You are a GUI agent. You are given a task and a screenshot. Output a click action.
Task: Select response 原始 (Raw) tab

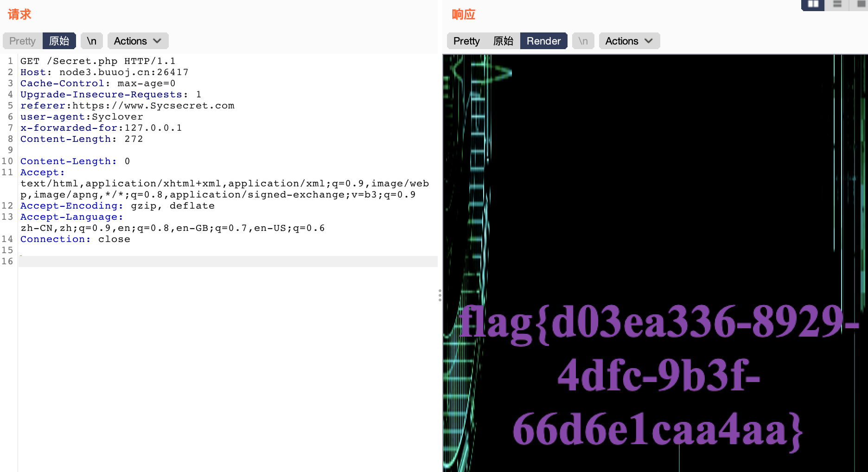point(503,41)
